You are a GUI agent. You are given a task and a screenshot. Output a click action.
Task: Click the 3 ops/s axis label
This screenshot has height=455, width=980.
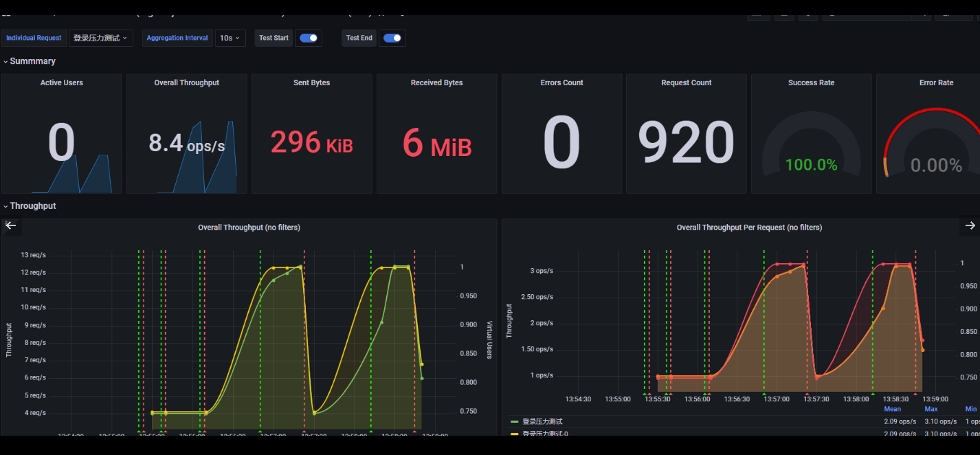pos(542,271)
